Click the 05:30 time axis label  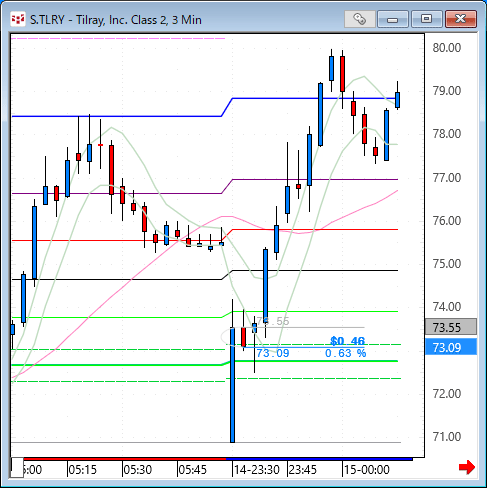[x=138, y=470]
